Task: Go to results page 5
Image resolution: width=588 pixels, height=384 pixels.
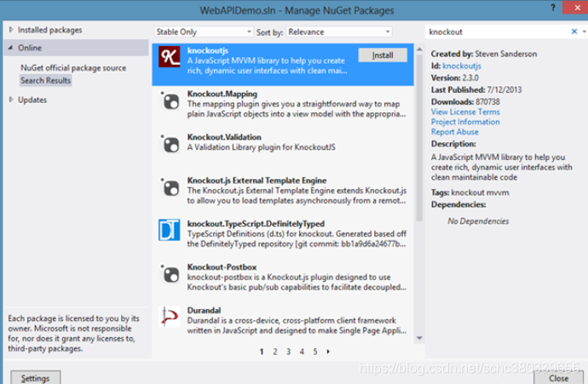Action: pos(315,352)
